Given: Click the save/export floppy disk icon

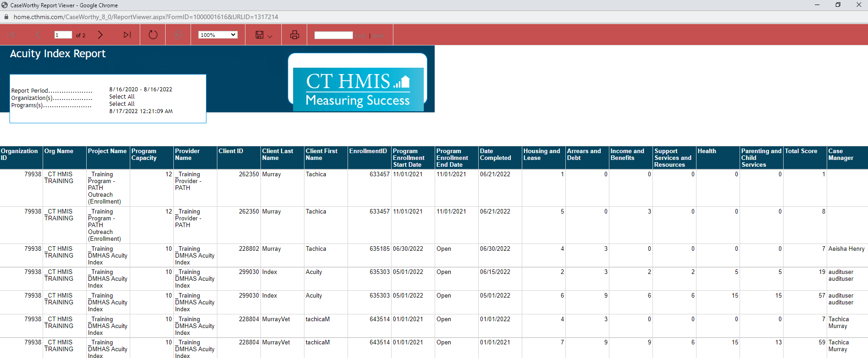Looking at the screenshot, I should 260,35.
